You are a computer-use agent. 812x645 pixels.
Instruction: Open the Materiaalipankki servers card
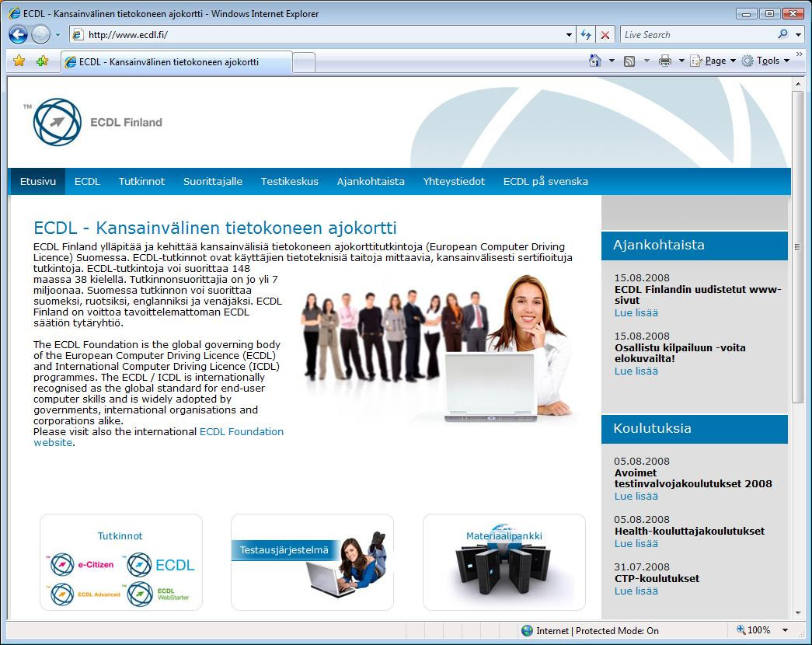[x=504, y=562]
